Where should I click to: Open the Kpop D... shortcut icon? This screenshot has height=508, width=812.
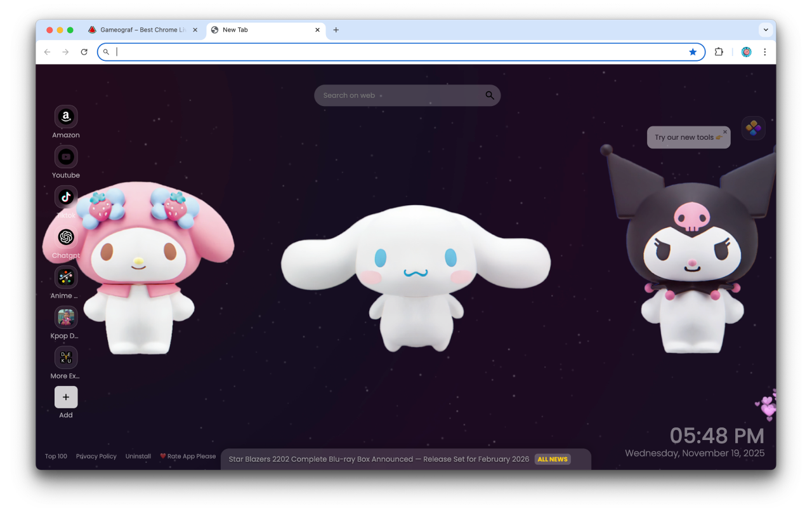point(66,317)
